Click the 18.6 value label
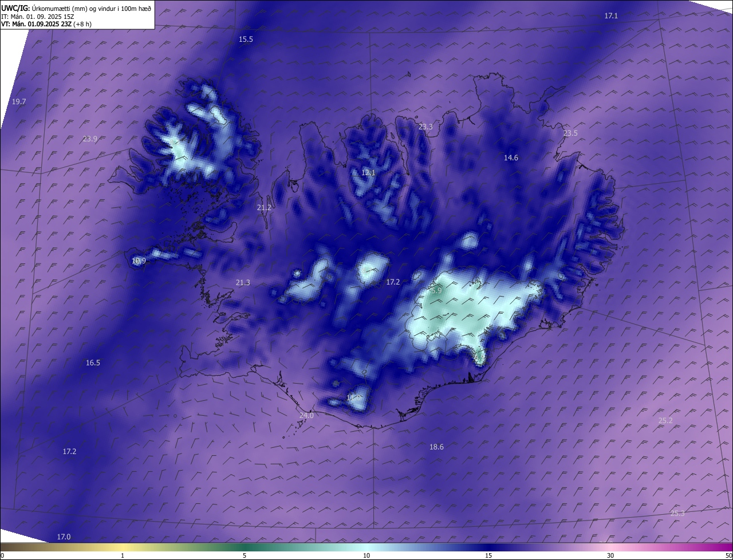The image size is (733, 560). (x=436, y=447)
